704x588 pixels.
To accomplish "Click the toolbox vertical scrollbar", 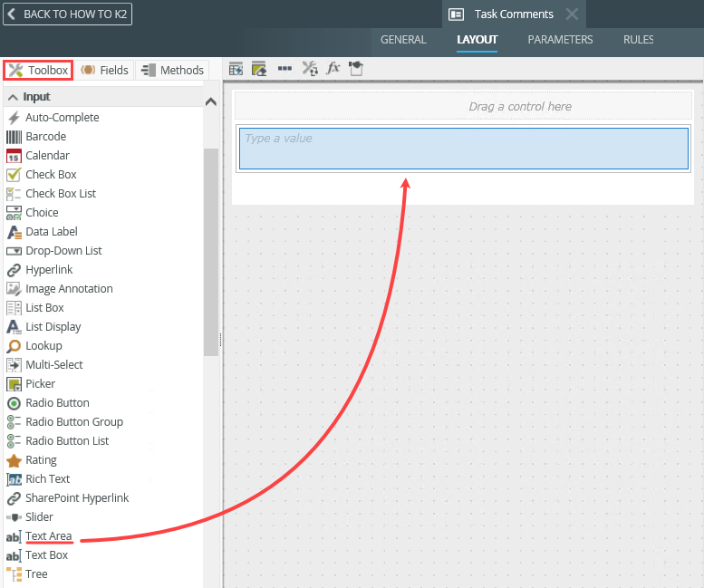I will coord(210,252).
